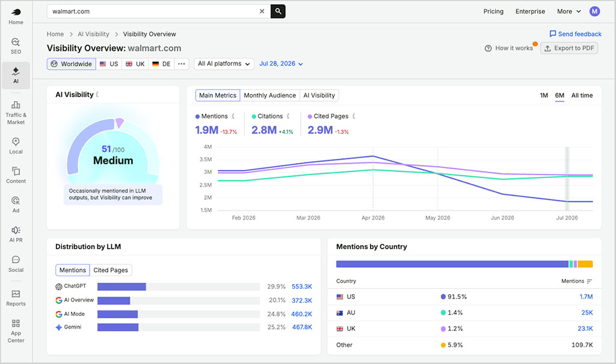Open Traffic & Market in sidebar
Screen dimensions: 616x364
(16, 113)
